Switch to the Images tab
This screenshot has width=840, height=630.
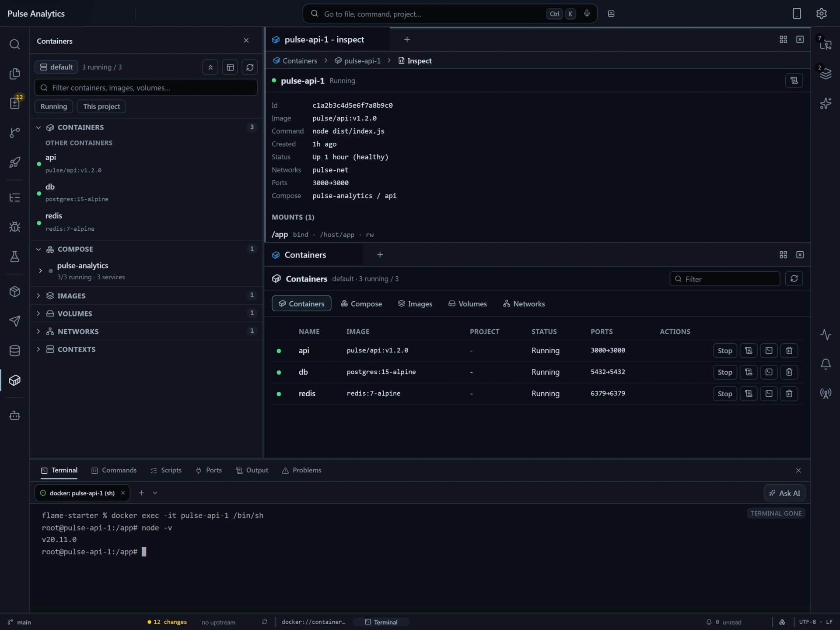pyautogui.click(x=415, y=304)
